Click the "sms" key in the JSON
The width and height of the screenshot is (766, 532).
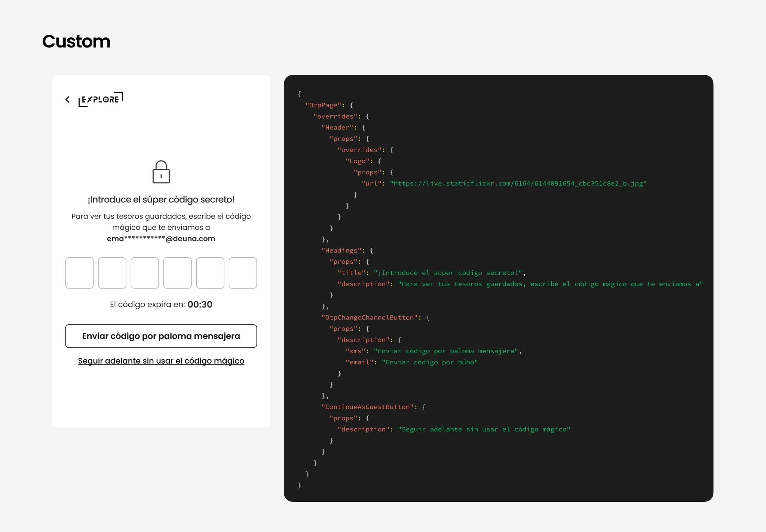coord(355,351)
